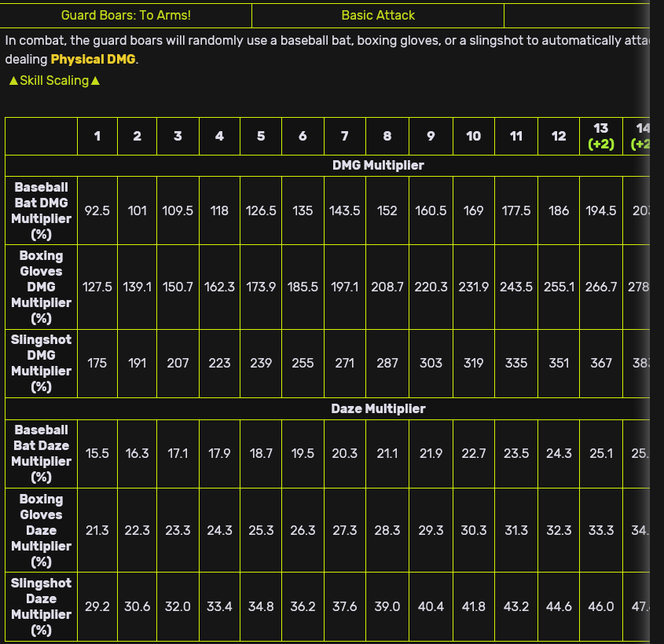Select the 194.5 baseball bat value
Image resolution: width=664 pixels, height=644 pixels.
(x=601, y=210)
